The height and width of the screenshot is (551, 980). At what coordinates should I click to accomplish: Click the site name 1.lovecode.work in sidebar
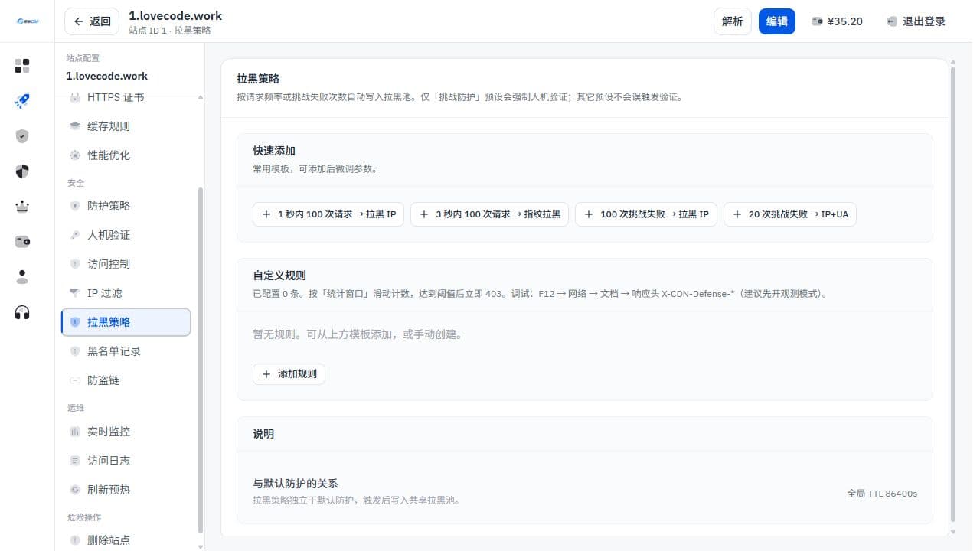[107, 77]
